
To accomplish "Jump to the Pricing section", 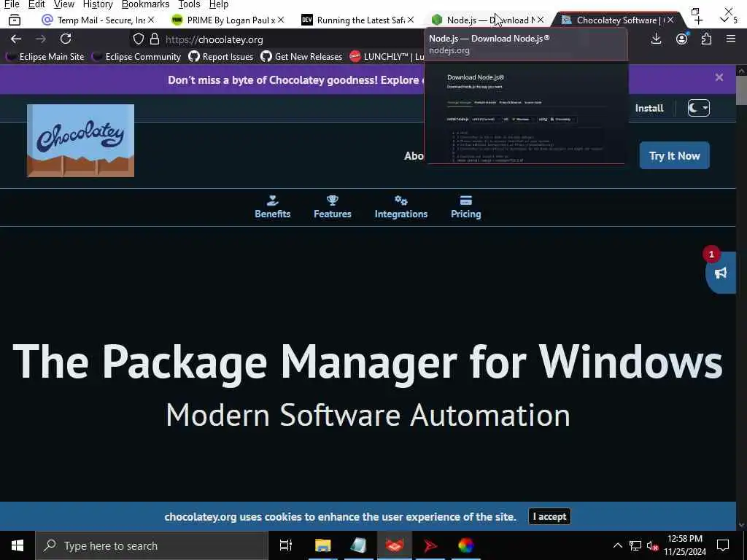I will pyautogui.click(x=466, y=207).
